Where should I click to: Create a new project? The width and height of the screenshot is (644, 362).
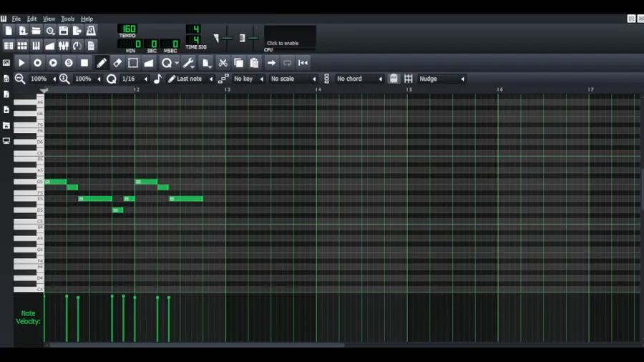coord(9,31)
